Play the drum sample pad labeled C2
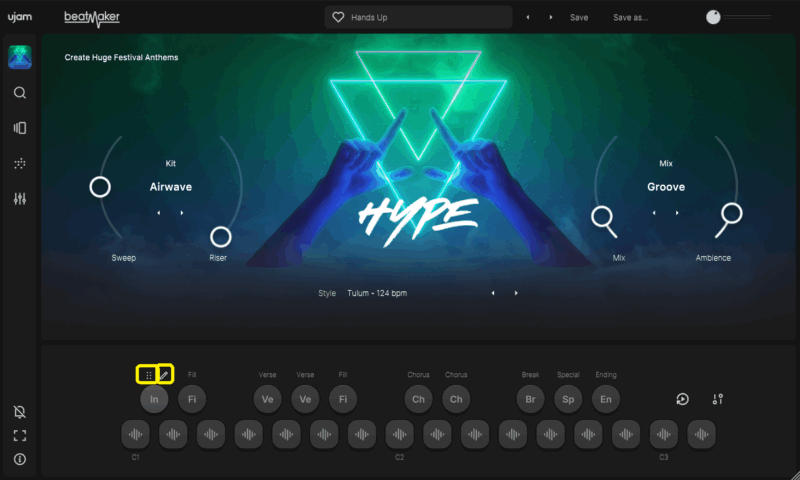The height and width of the screenshot is (480, 800). coord(399,434)
